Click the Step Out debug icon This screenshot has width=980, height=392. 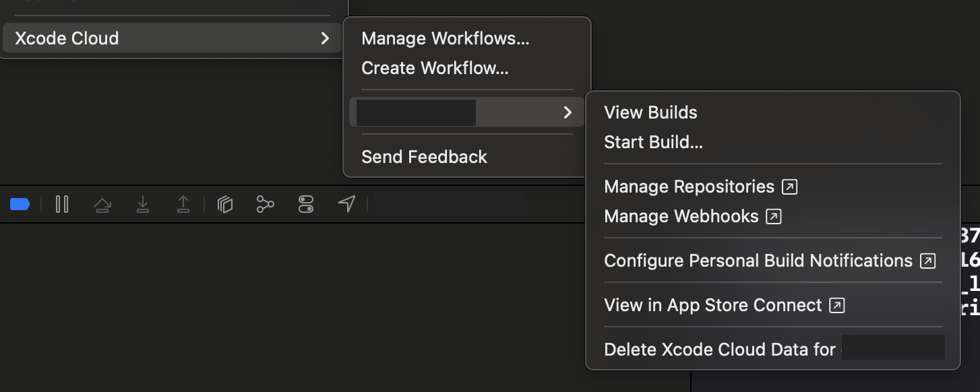tap(183, 204)
